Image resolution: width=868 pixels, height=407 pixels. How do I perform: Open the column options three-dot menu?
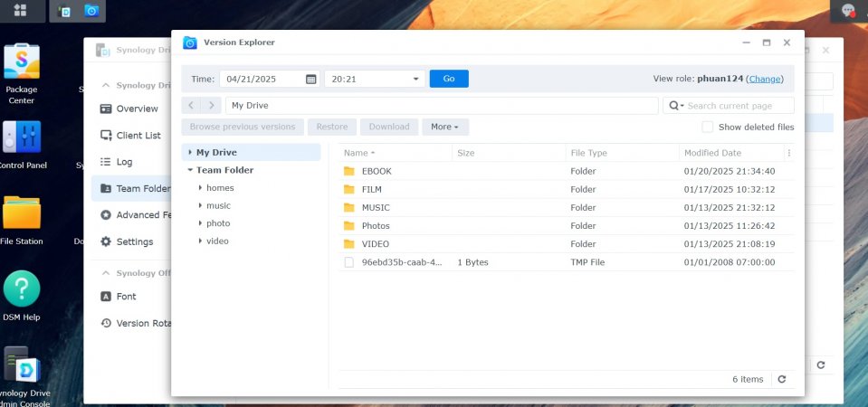pyautogui.click(x=789, y=153)
